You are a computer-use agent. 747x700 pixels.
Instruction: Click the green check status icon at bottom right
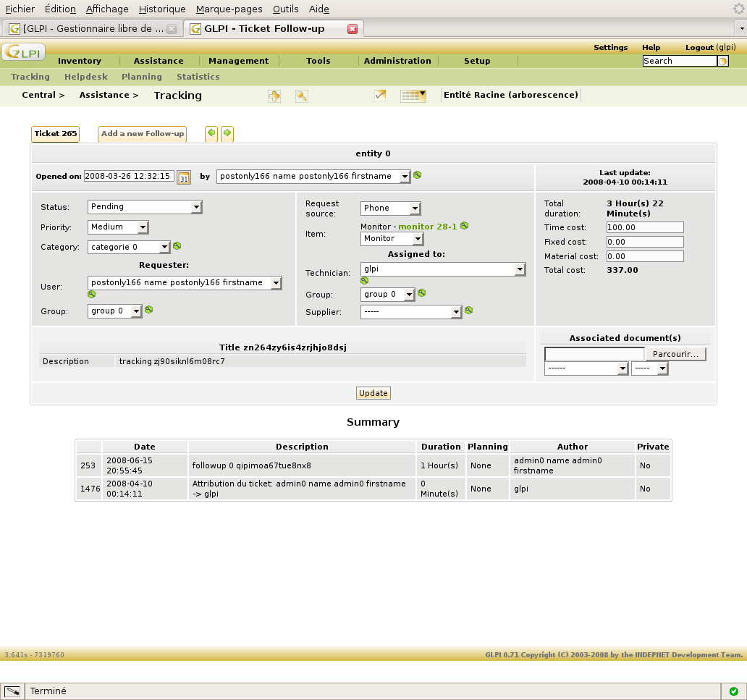click(x=734, y=691)
